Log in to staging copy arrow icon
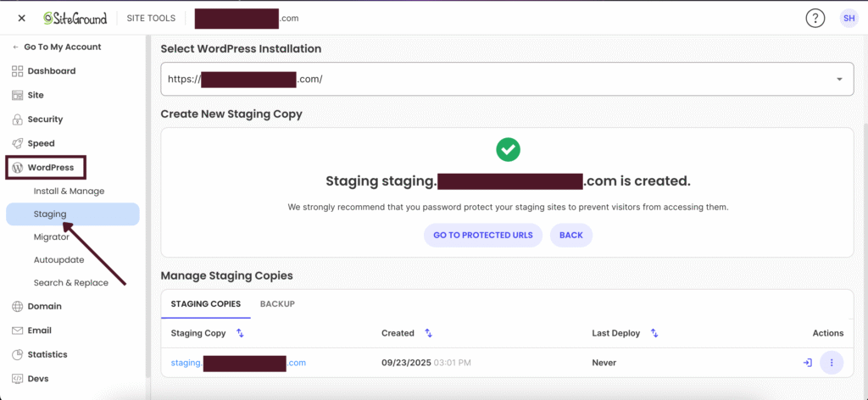The height and width of the screenshot is (400, 868). pos(807,363)
